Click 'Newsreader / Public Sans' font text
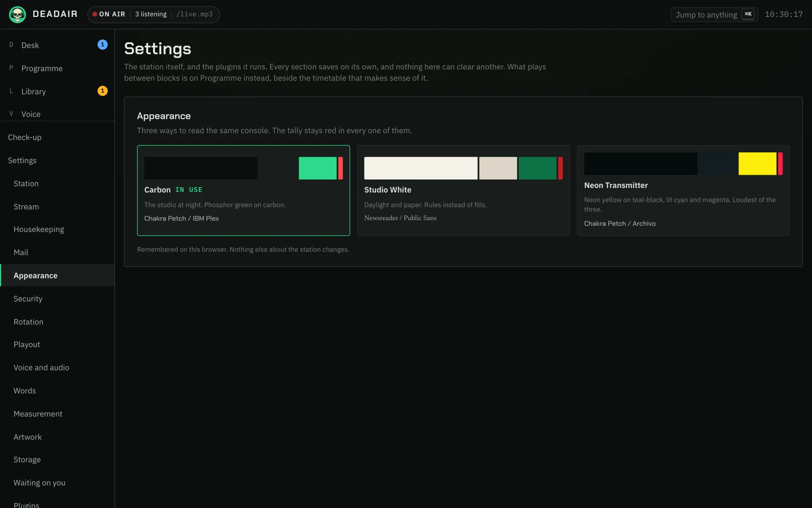Screen dimensions: 812x508 pyautogui.click(x=400, y=218)
